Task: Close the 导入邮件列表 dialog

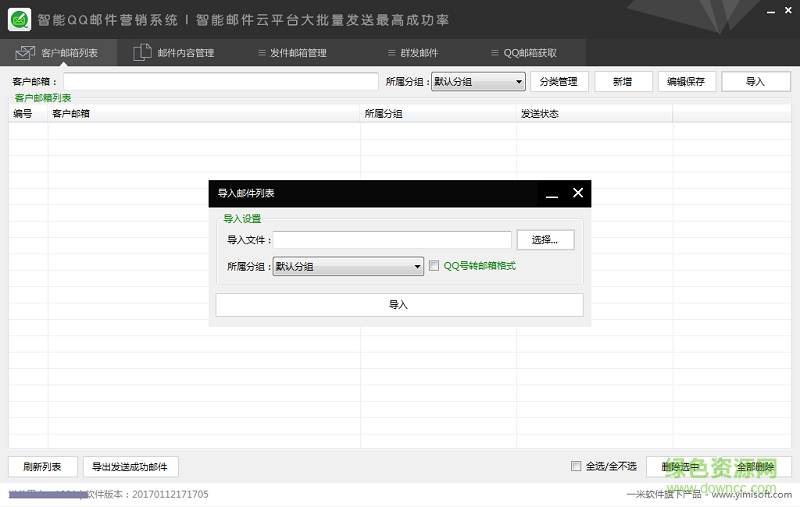Action: pyautogui.click(x=577, y=193)
